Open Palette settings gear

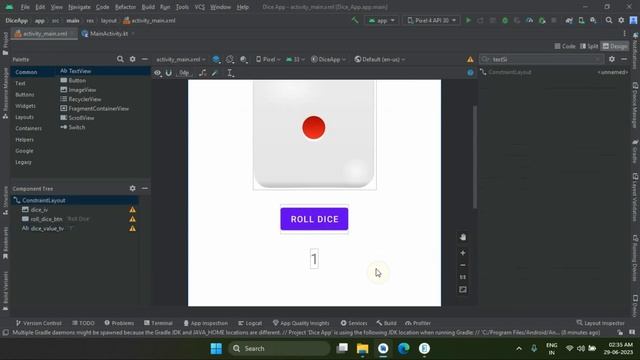(132, 59)
